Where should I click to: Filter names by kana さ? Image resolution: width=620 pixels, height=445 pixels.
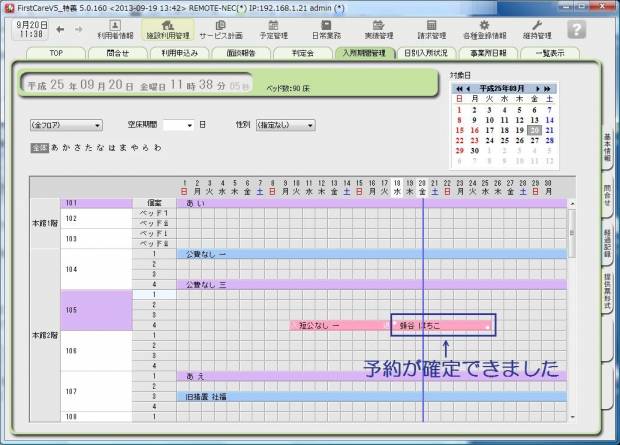[77, 147]
